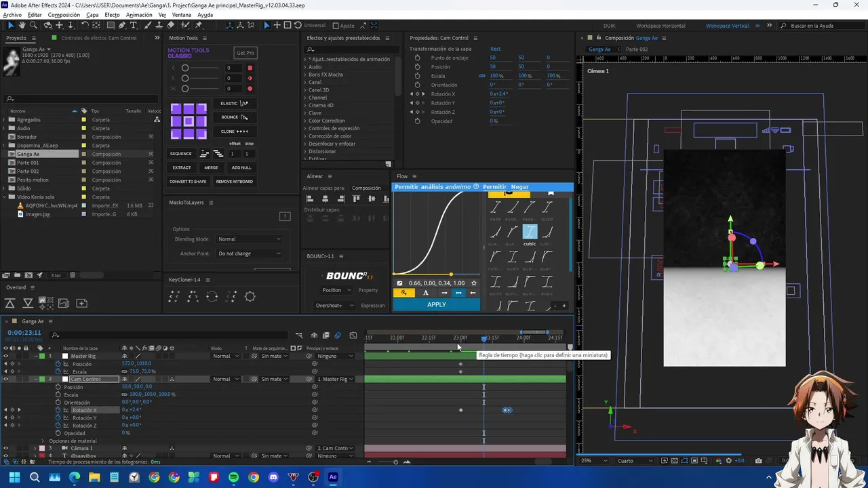The height and width of the screenshot is (488, 868).
Task: Select the Eraser tool
Action: 170,25
